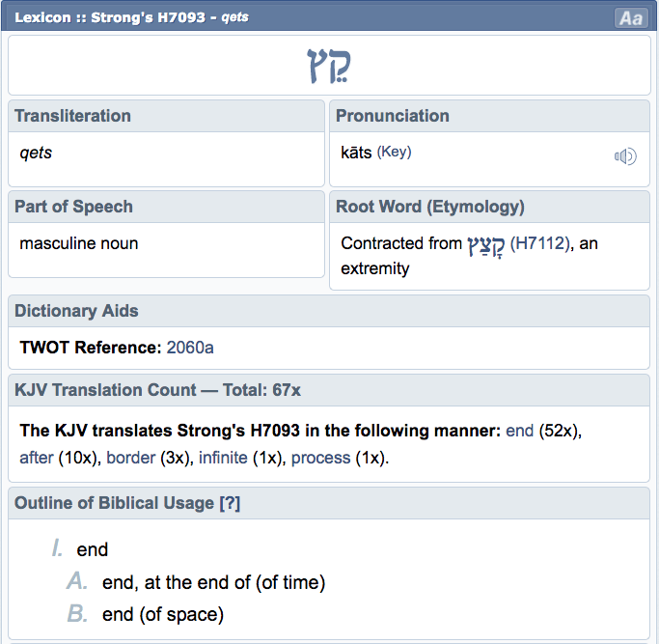Play the audio pronunciation speaker icon

click(x=625, y=156)
